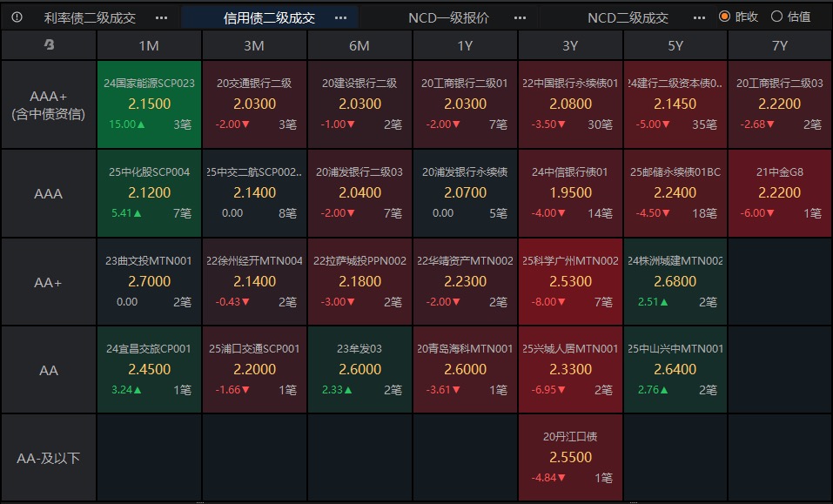Click the 20工商银行二级01 bond cell
Image resolution: width=833 pixels, height=504 pixels.
point(465,104)
